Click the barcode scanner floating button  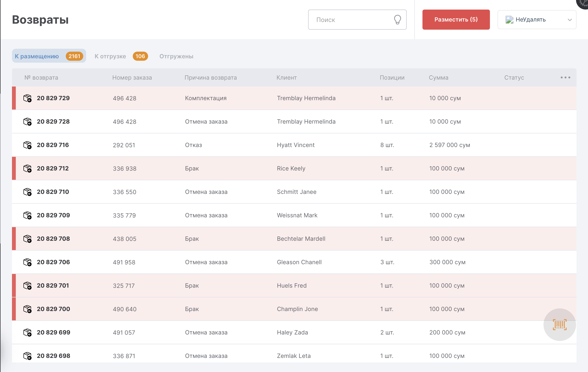pyautogui.click(x=560, y=324)
